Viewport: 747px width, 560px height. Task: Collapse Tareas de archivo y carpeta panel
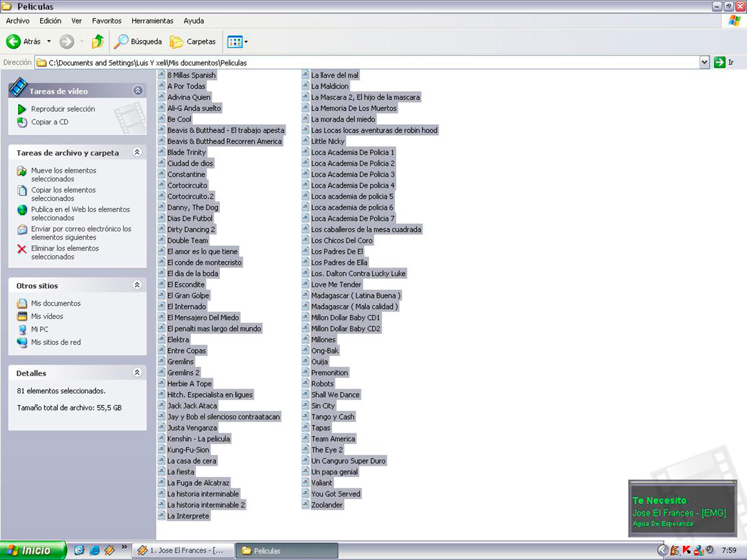pyautogui.click(x=137, y=152)
